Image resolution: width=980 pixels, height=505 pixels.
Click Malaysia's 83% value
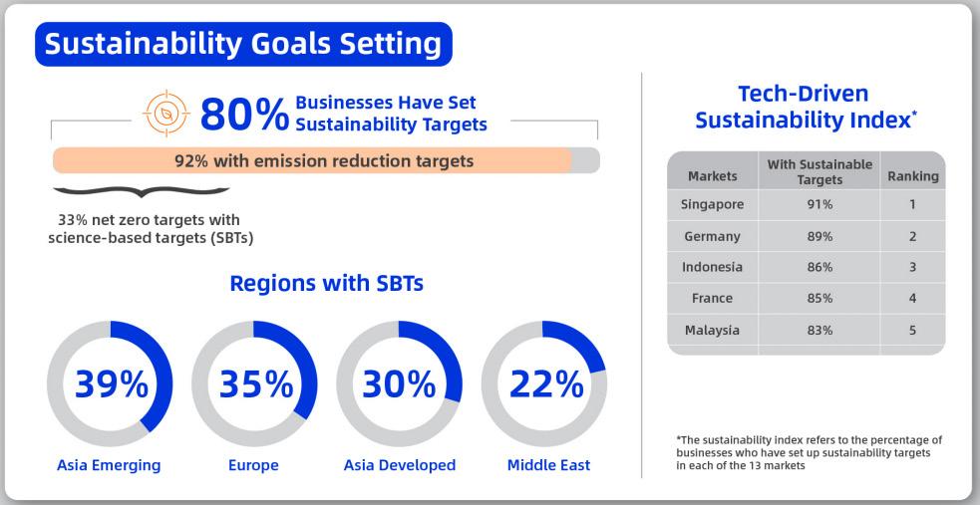coord(819,331)
